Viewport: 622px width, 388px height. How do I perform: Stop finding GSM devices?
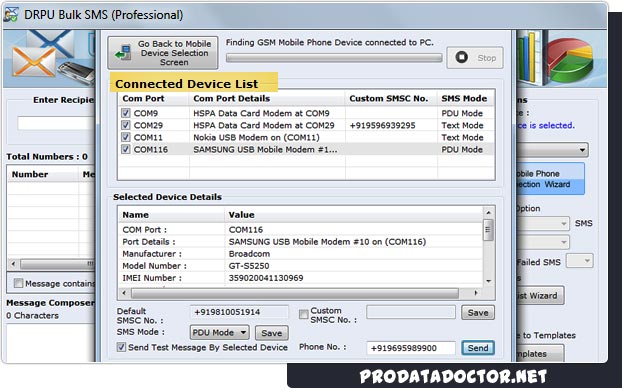click(475, 58)
